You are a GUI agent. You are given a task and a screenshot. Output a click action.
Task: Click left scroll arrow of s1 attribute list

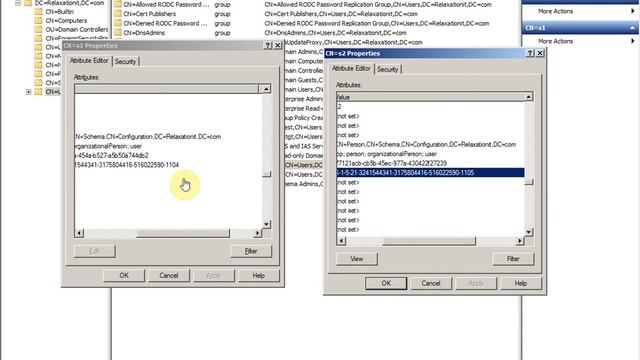79,233
